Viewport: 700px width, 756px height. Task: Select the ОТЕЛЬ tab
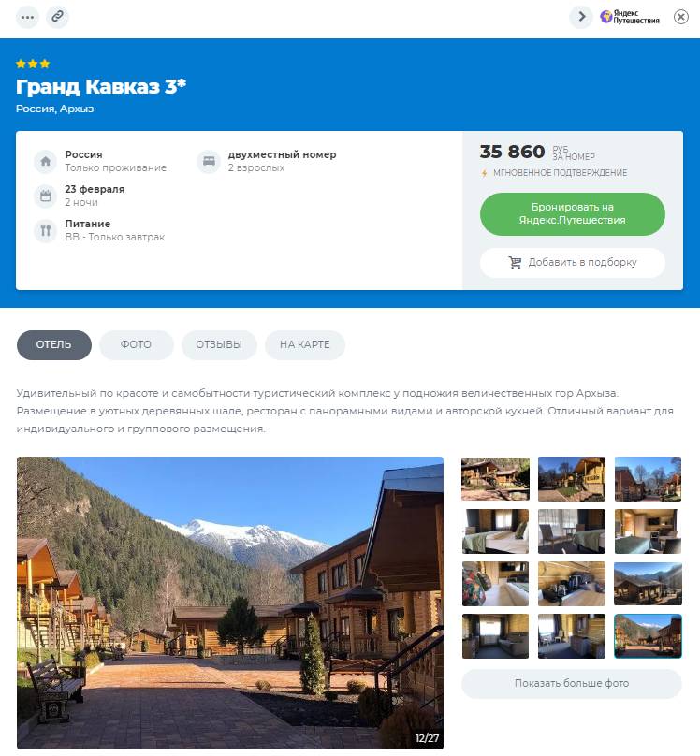click(x=54, y=345)
